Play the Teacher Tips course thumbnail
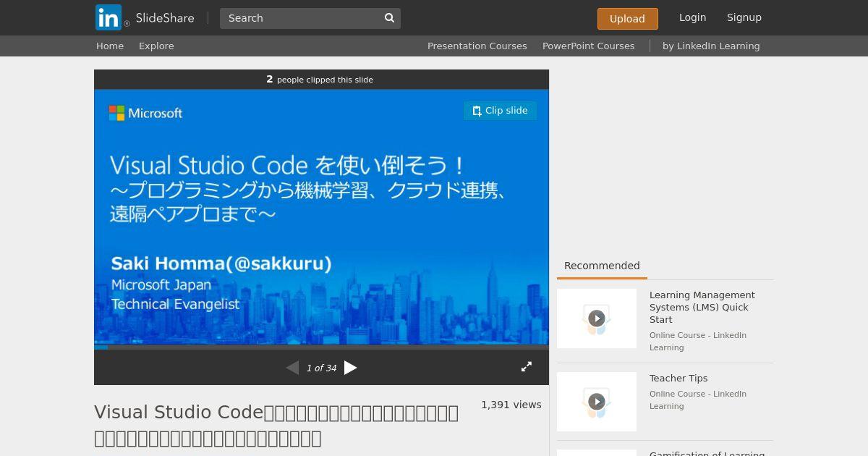Image resolution: width=868 pixels, height=456 pixels. [597, 402]
